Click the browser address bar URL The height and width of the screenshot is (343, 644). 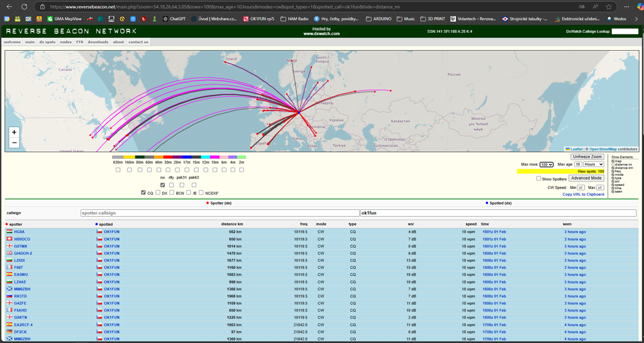pos(225,7)
